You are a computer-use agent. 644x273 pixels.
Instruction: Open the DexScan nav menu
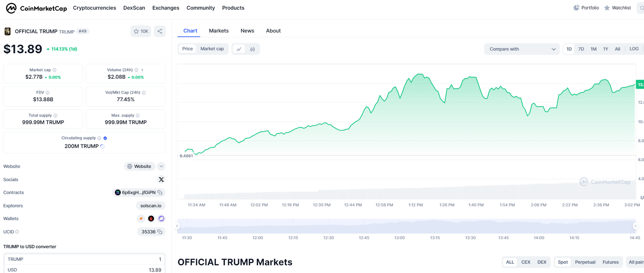[x=134, y=8]
